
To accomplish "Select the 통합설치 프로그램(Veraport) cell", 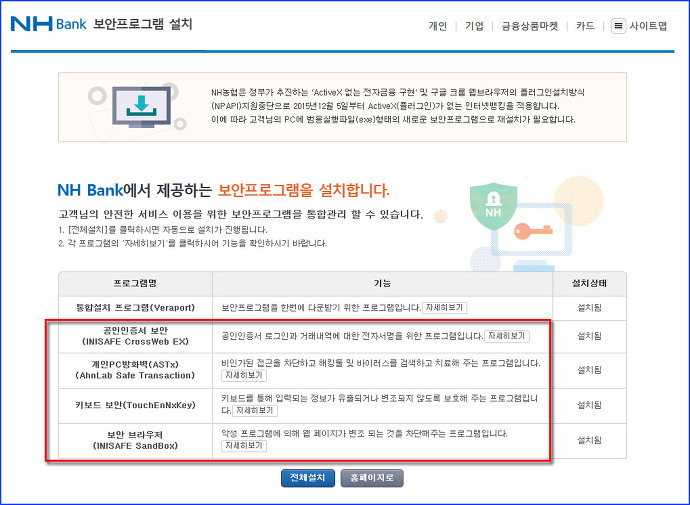I will [136, 308].
